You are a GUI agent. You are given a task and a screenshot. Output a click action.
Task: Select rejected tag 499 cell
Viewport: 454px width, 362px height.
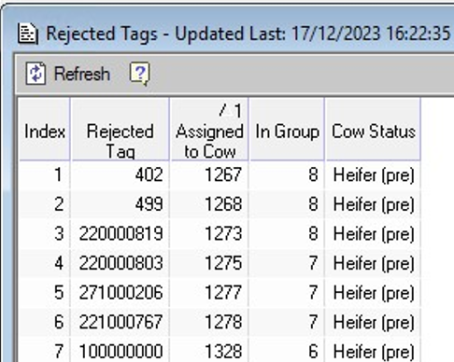120,204
